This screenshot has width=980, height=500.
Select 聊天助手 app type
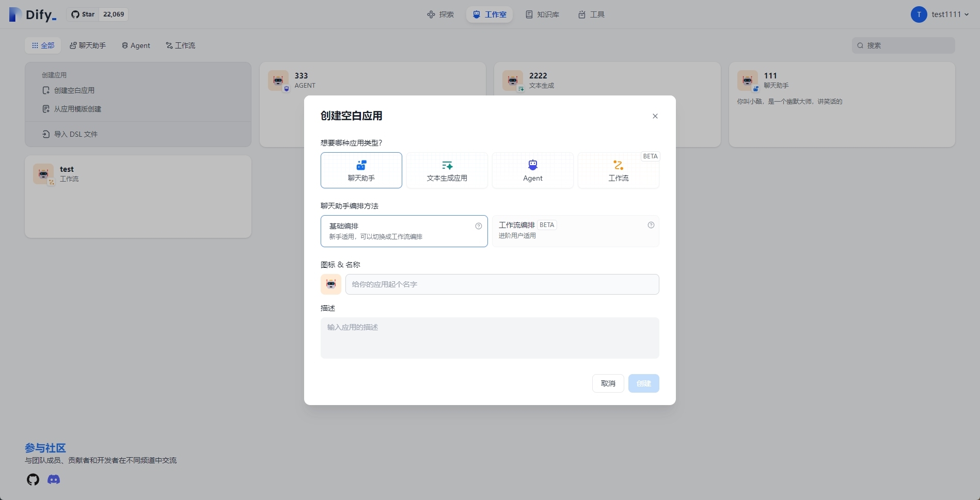361,170
